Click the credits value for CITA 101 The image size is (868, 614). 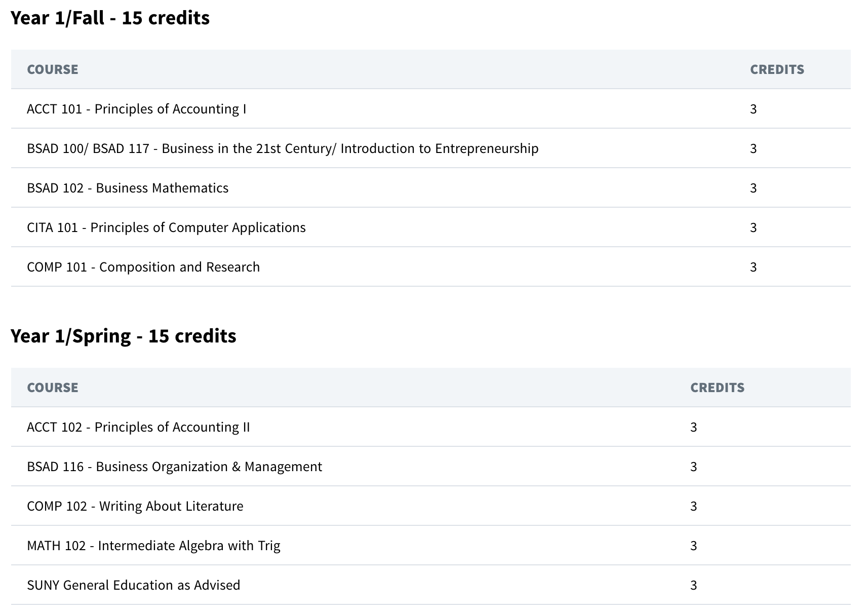click(753, 227)
